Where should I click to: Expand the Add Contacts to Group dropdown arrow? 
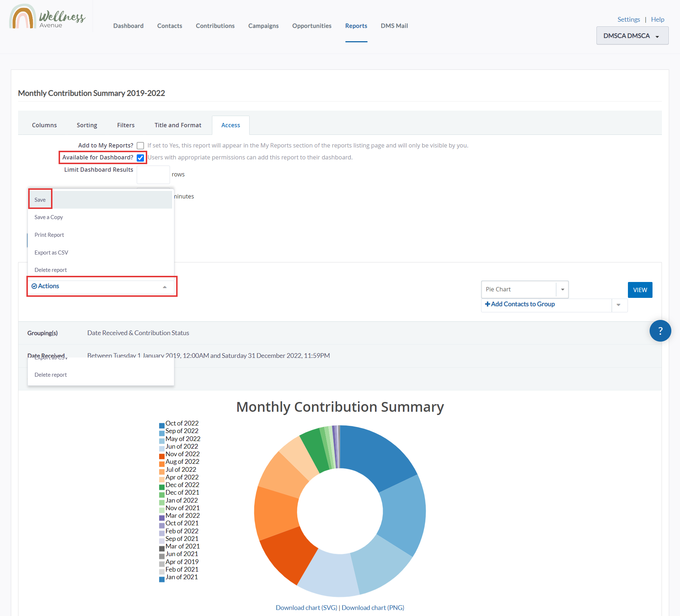(x=619, y=305)
